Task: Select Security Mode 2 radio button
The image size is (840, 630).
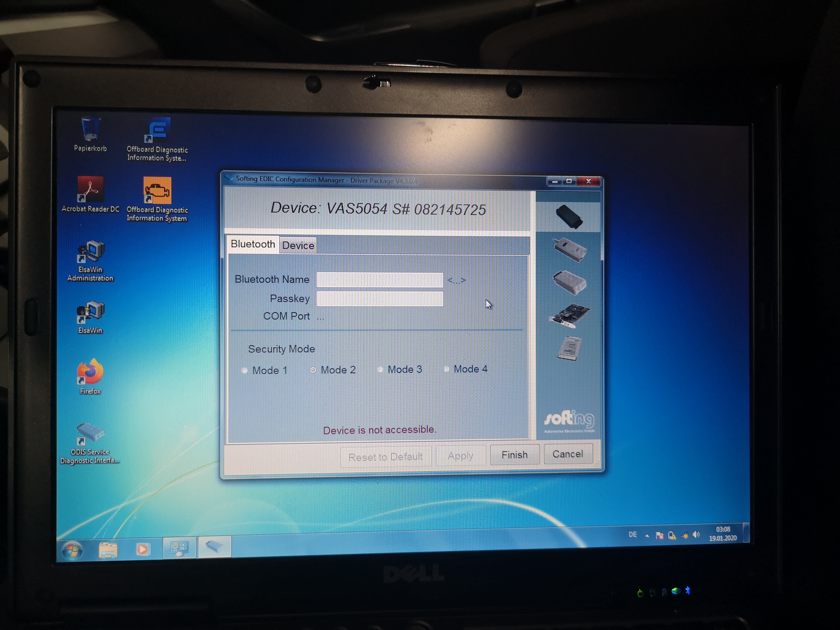Action: point(313,370)
